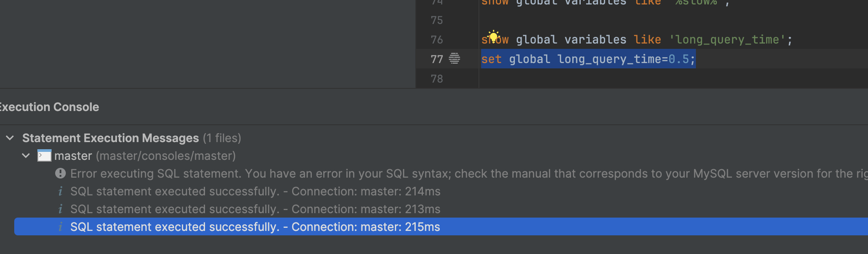
Task: Open the Execution Console panel title
Action: click(49, 107)
